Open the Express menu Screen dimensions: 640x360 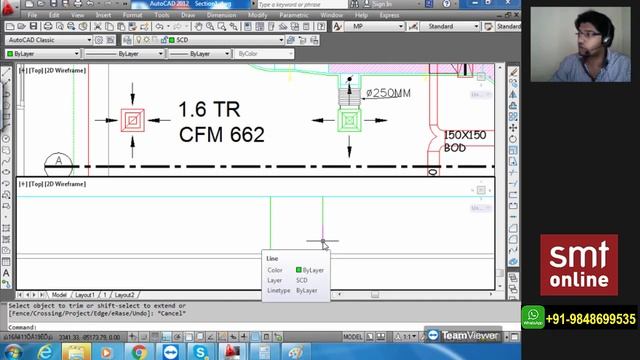pyautogui.click(x=389, y=15)
